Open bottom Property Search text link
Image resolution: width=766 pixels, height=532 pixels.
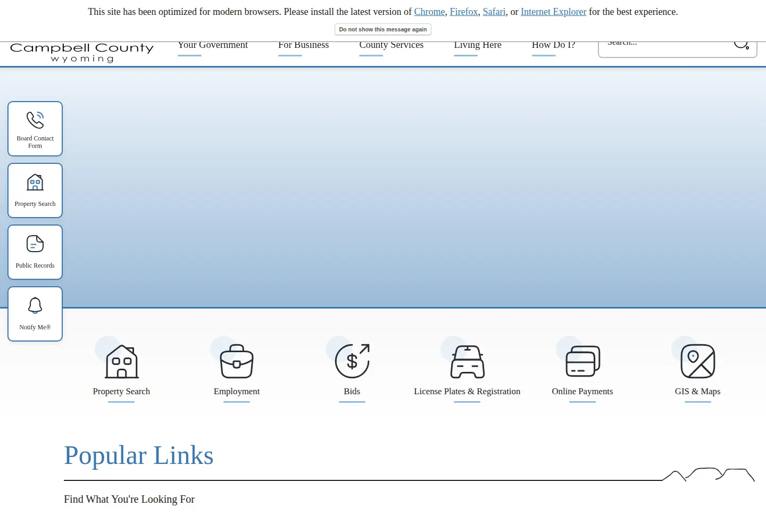121,391
